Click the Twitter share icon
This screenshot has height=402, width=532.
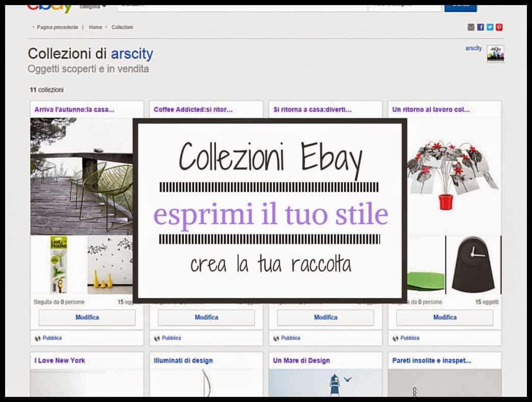tap(489, 27)
